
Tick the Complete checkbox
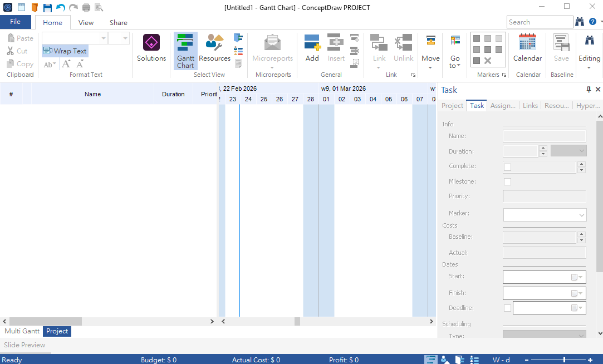click(x=508, y=167)
